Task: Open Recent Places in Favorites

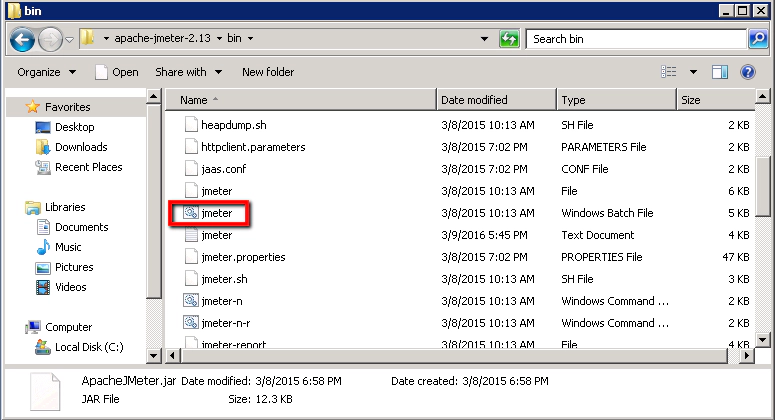Action: click(88, 167)
